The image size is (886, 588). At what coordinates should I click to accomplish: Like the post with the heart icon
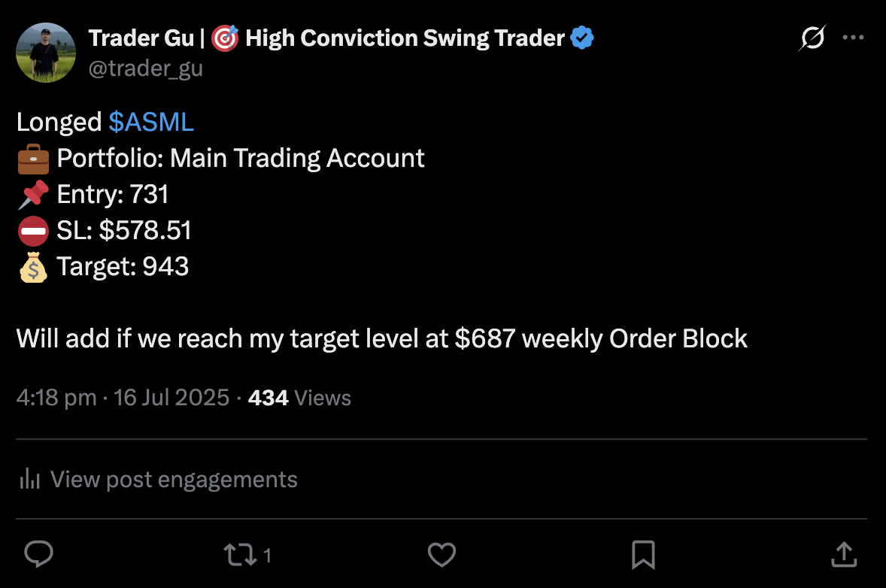click(441, 554)
